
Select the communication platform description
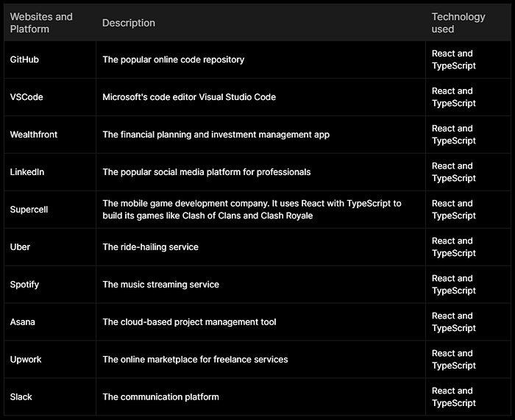tap(160, 396)
